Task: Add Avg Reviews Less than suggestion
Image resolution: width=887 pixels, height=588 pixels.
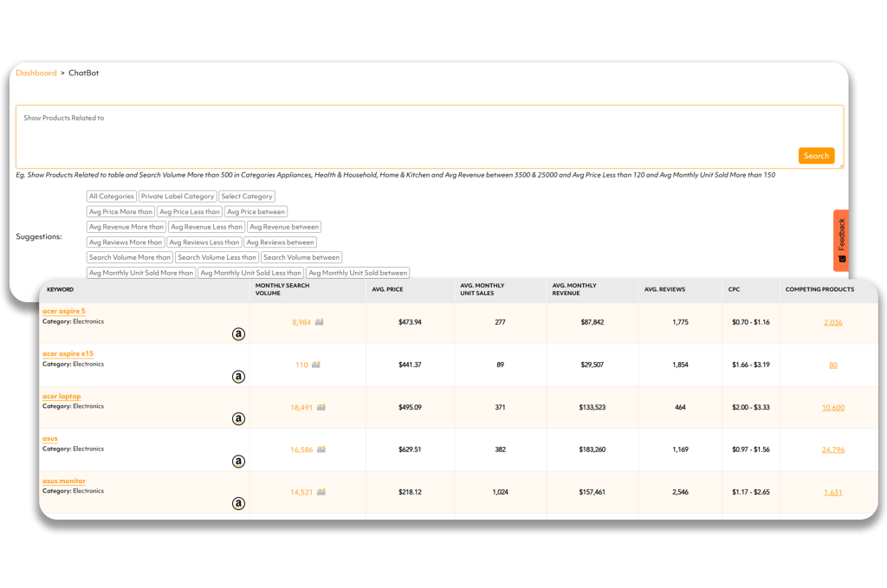Action: coord(204,242)
